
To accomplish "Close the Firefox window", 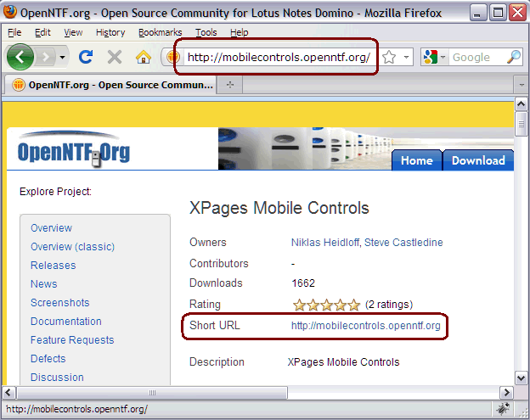I will (517, 13).
